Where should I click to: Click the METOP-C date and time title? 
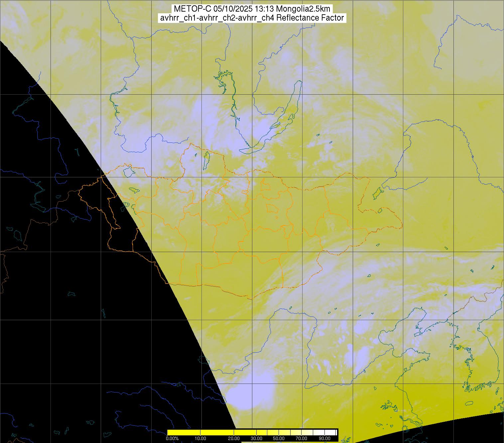tap(252, 9)
